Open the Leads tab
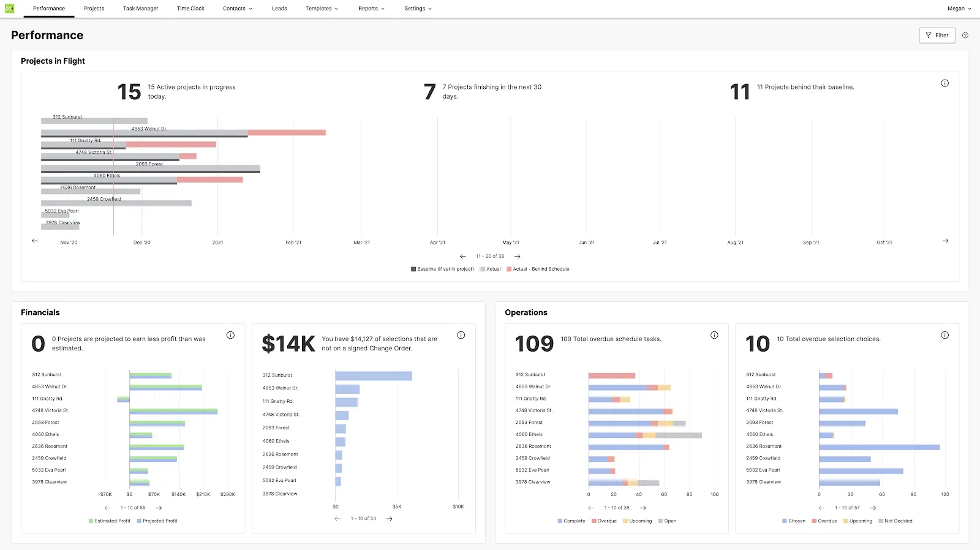This screenshot has height=550, width=980. pyautogui.click(x=279, y=9)
